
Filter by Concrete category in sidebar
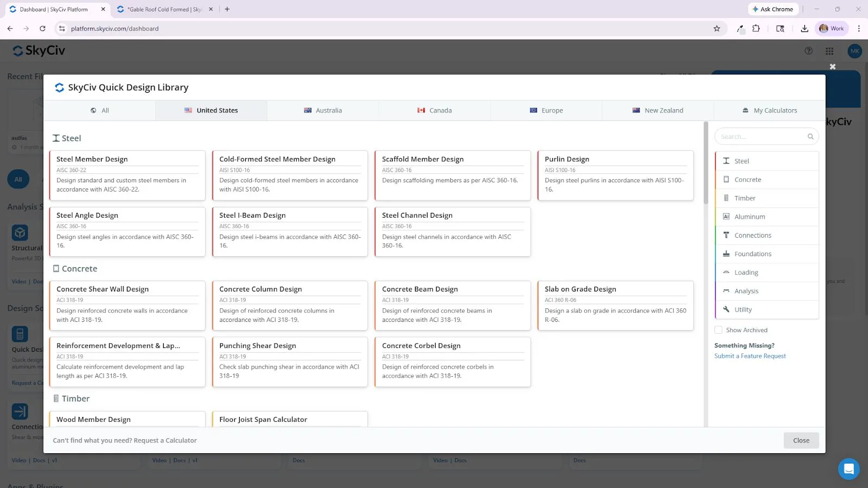click(x=767, y=180)
